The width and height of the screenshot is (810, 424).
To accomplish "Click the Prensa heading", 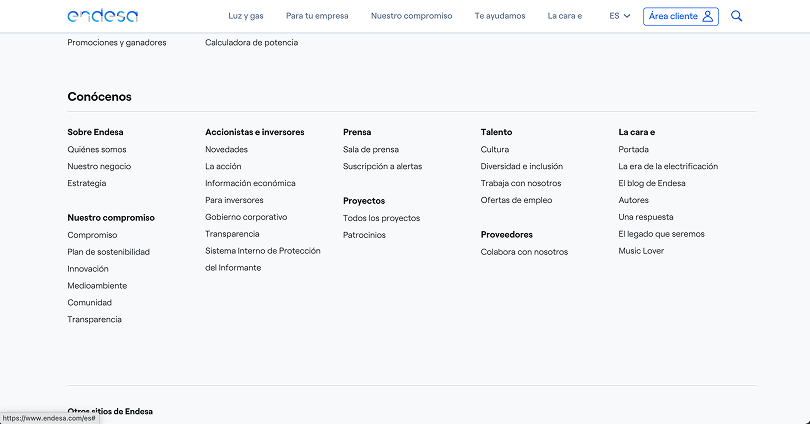I will tap(357, 132).
